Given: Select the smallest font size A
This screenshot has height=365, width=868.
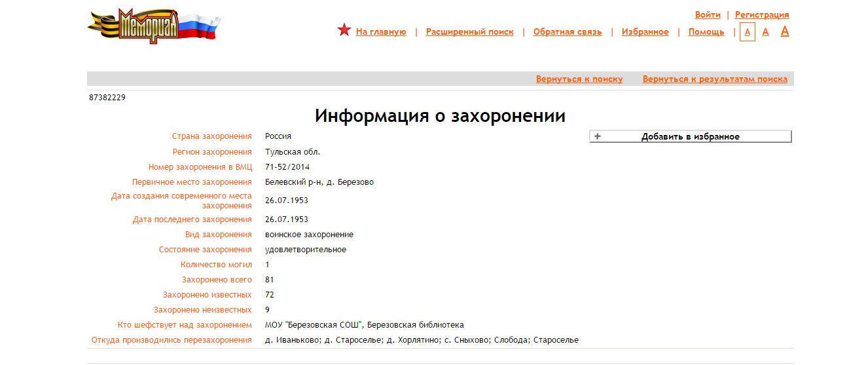Looking at the screenshot, I should tap(747, 31).
